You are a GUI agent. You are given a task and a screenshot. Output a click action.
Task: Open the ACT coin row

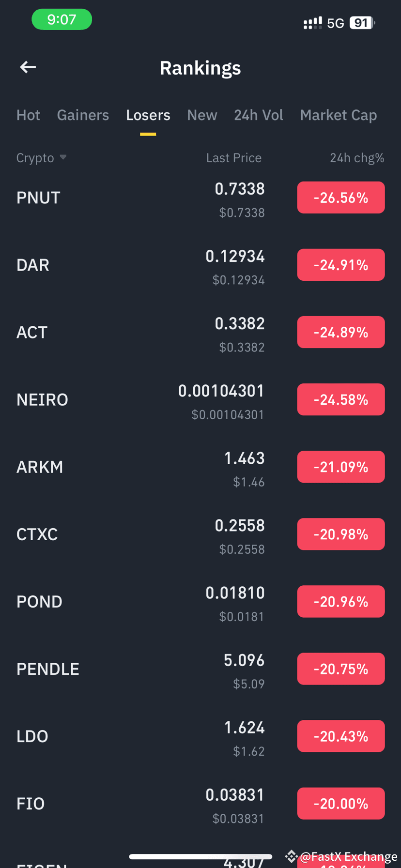coord(200,333)
